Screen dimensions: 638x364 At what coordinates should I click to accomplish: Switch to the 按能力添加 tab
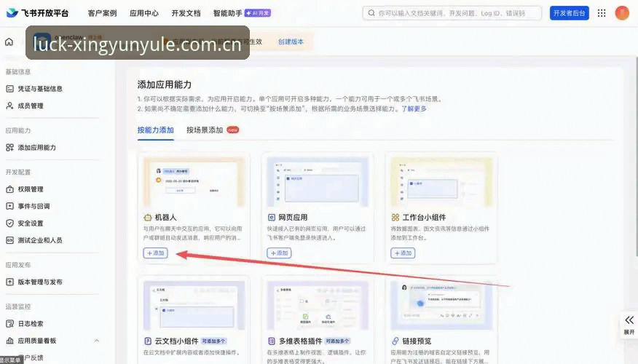155,130
